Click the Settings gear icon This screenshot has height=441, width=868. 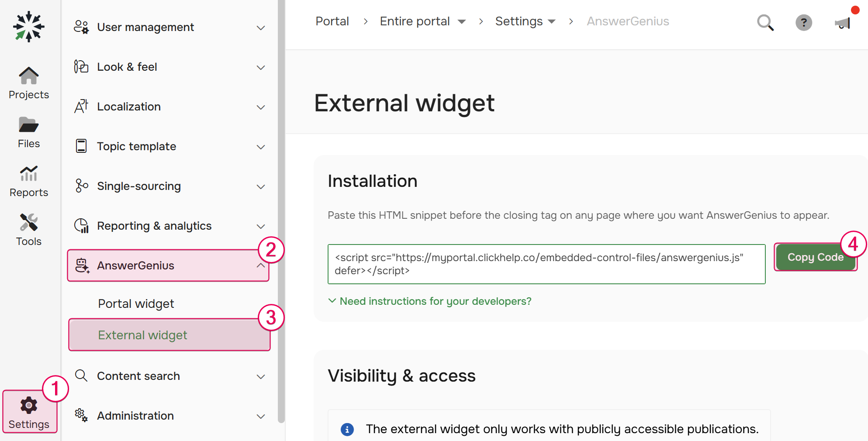tap(29, 405)
